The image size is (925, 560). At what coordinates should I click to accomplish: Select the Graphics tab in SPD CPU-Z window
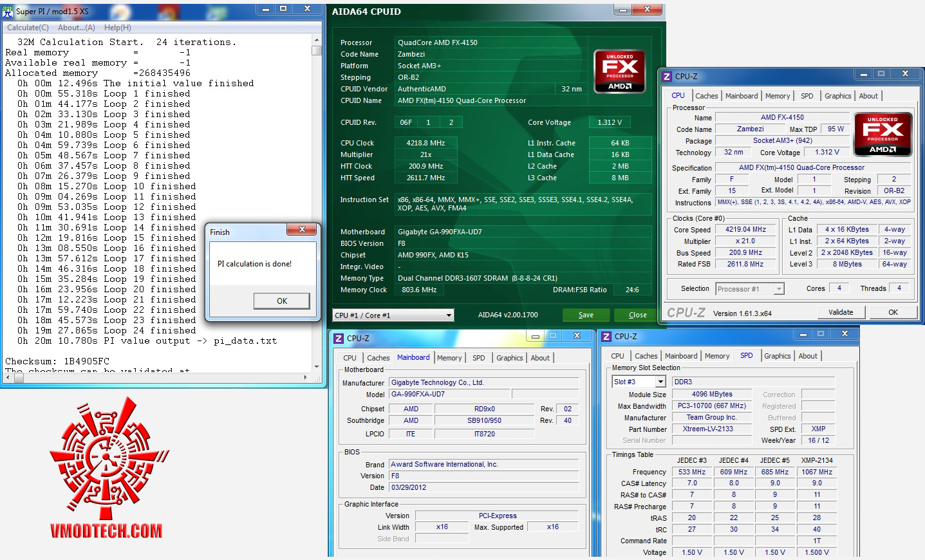pyautogui.click(x=777, y=356)
